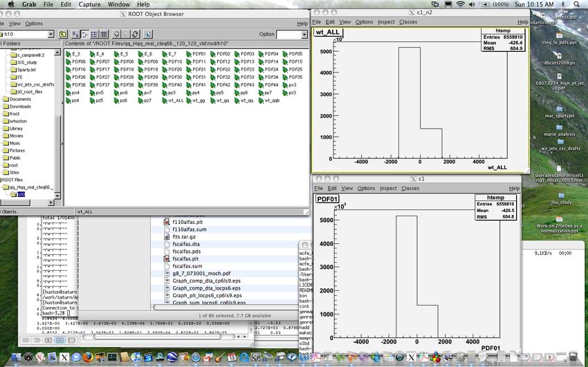
Task: Switch ROOT browser to small icons view
Action: point(85,35)
